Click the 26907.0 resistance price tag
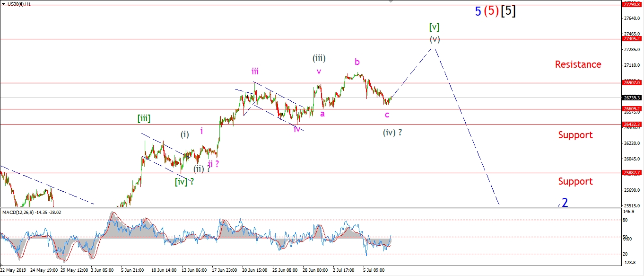 [x=632, y=83]
